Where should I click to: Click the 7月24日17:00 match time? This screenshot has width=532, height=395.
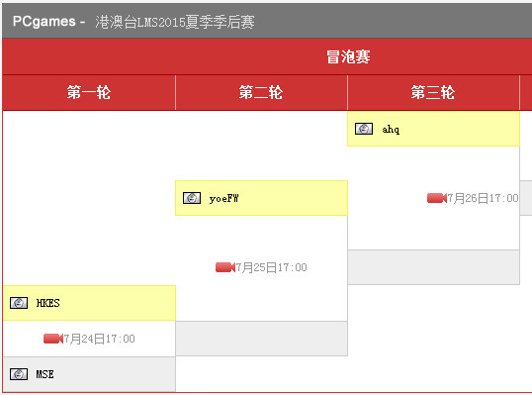tap(100, 339)
